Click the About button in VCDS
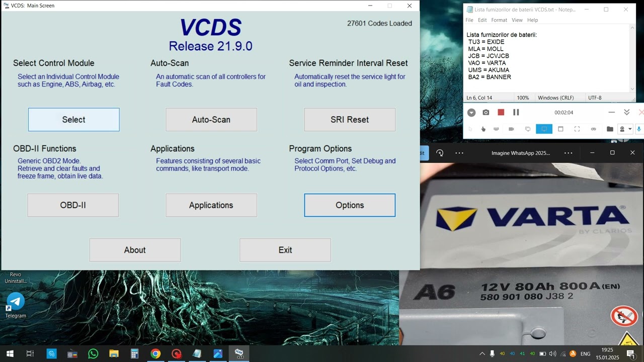This screenshot has height=362, width=644. [x=135, y=250]
